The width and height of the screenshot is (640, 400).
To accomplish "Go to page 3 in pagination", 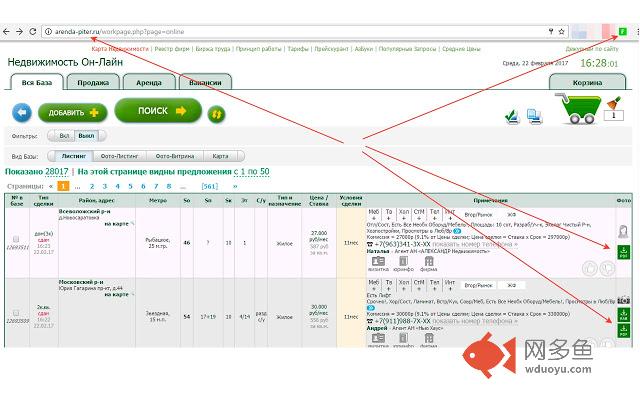I will tap(104, 186).
